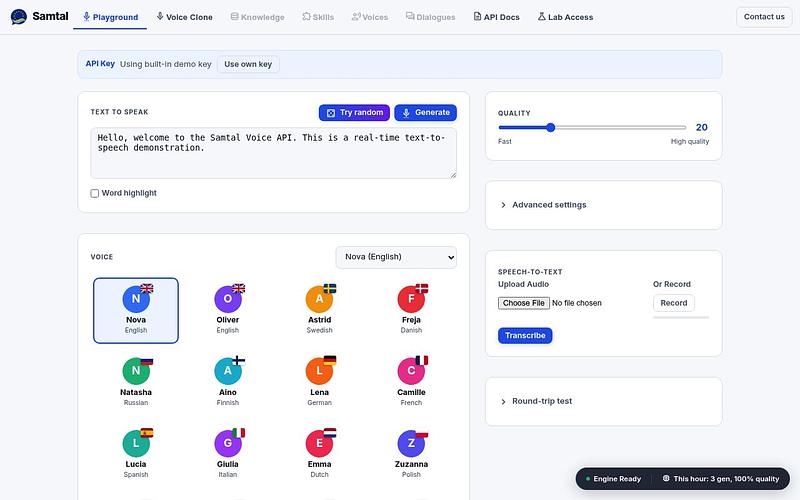
Task: Open Lab Access page
Action: coord(565,17)
